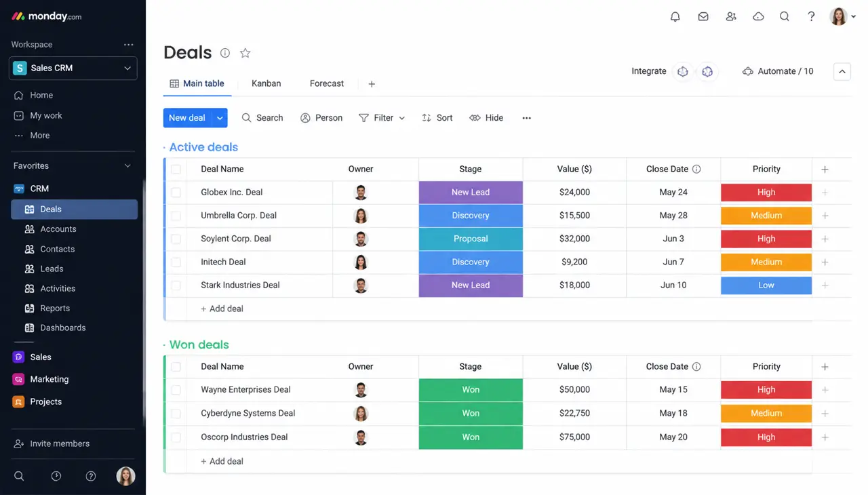Click the sidebar bottom profile picture
This screenshot has width=868, height=495.
click(125, 476)
